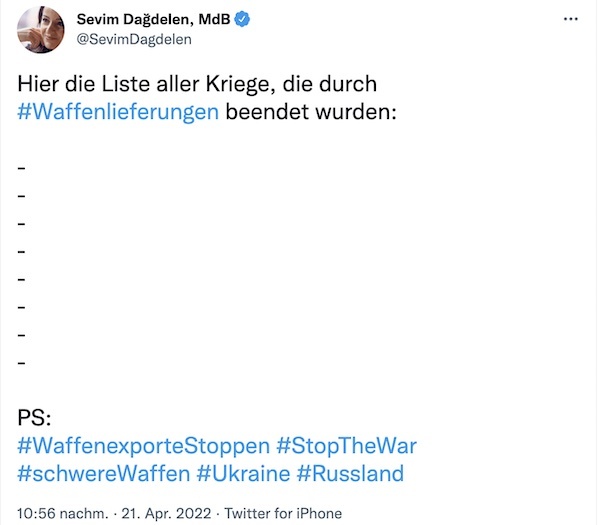The image size is (600, 525).
Task: Open Sevim Dağdelen's profile picture
Action: [42, 29]
